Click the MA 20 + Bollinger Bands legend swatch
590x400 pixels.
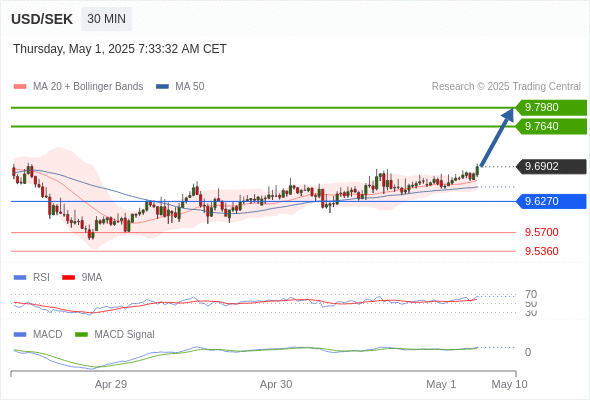[20, 87]
